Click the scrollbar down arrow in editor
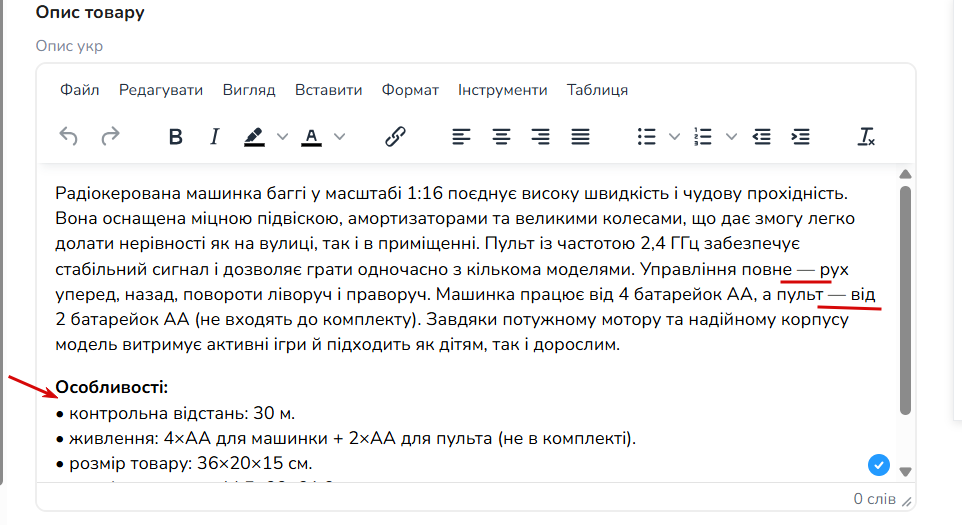 tap(906, 472)
